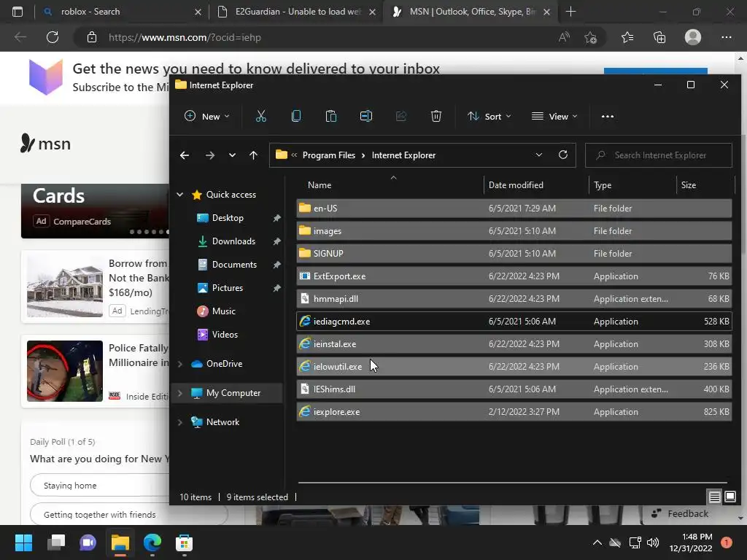Click the Read aloud icon in Edge address bar
The height and width of the screenshot is (560, 747).
click(564, 37)
